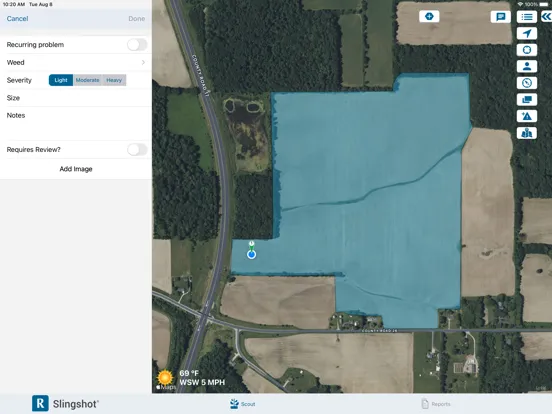This screenshot has height=414, width=552.
Task: Focus the Notes text field
Action: (76, 123)
